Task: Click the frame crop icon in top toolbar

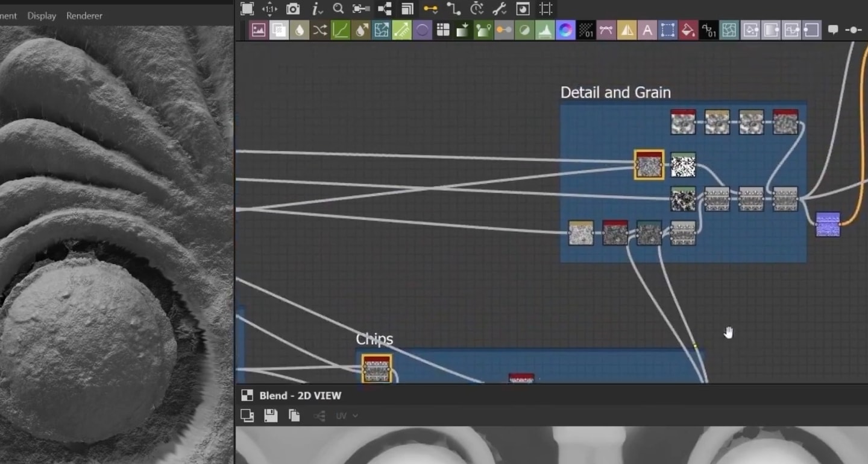Action: 546,8
